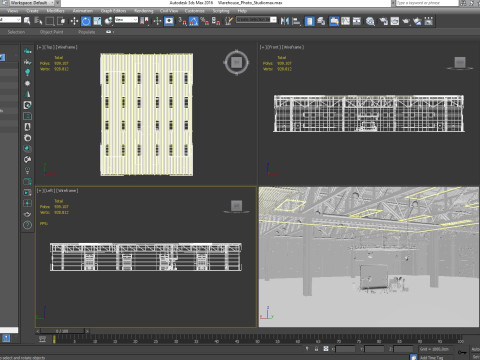Open Select by Name list icon
Image resolution: width=480 pixels, height=360 pixels.
pyautogui.click(x=38, y=21)
